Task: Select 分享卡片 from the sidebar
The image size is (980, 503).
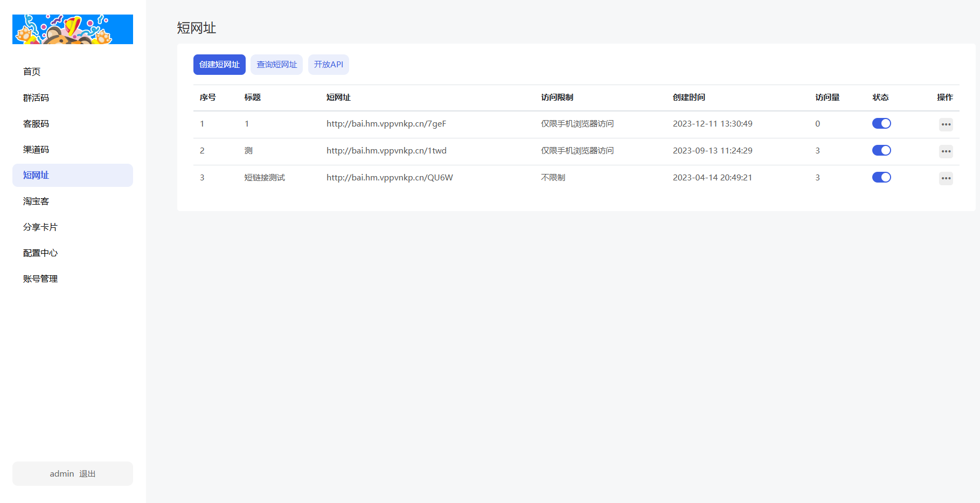Action: click(x=40, y=227)
